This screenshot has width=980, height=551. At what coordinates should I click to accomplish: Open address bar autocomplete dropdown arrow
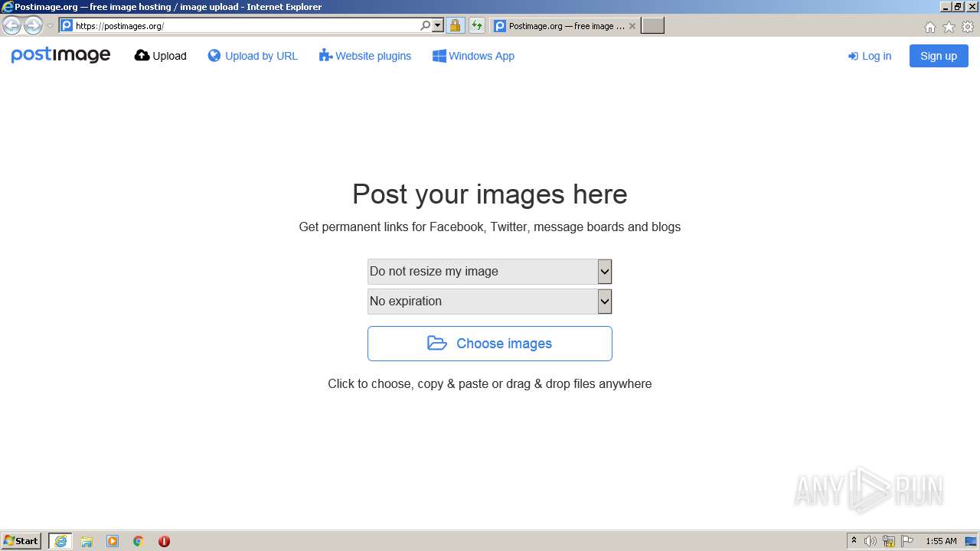point(438,26)
